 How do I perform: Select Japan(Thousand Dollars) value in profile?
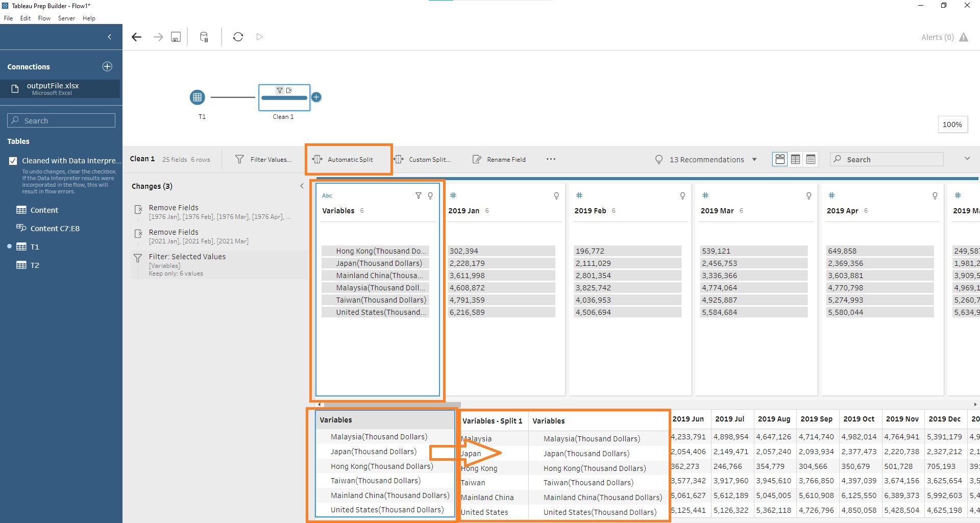375,263
